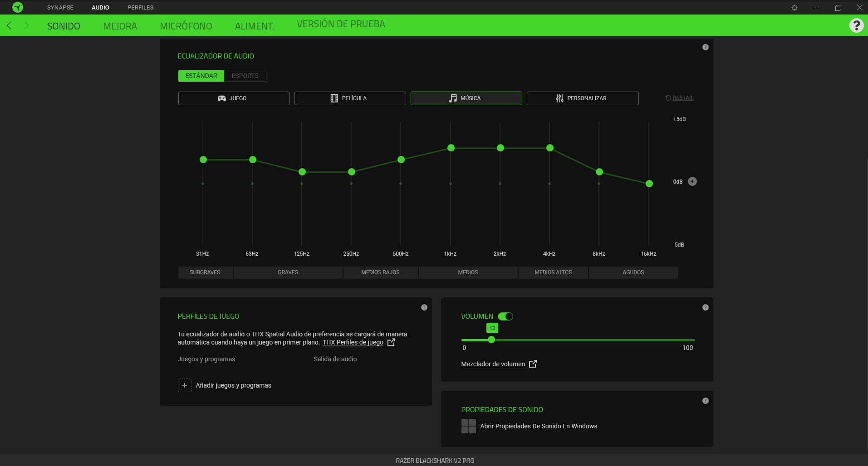
Task: Click the 500Hz equalizer handle
Action: pos(401,160)
